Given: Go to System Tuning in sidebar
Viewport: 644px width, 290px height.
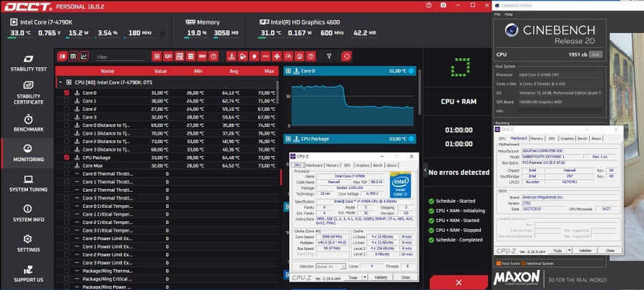Looking at the screenshot, I should (29, 183).
